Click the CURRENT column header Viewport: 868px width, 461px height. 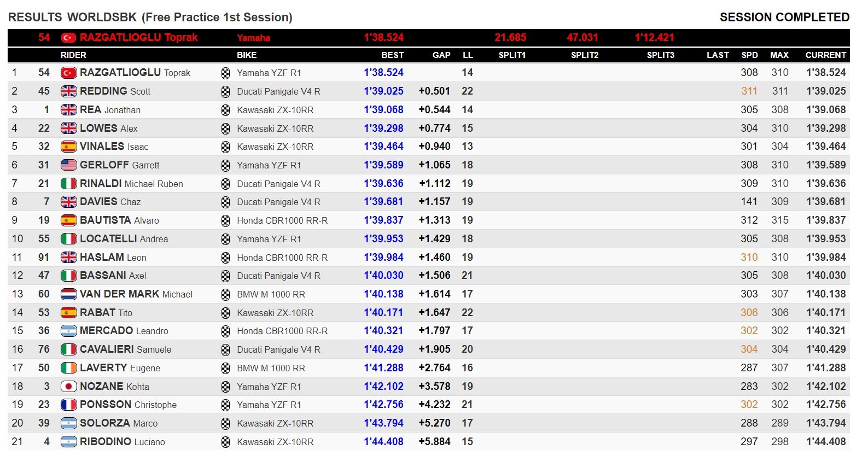coord(826,55)
